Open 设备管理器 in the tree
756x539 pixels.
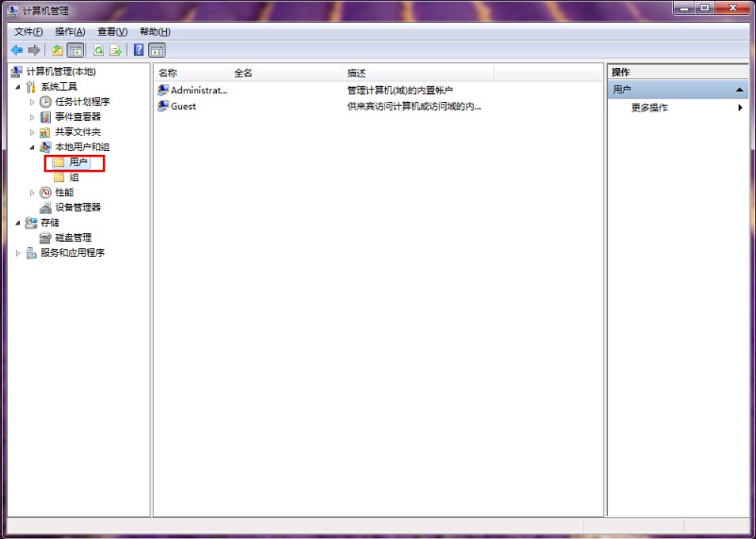click(x=77, y=208)
